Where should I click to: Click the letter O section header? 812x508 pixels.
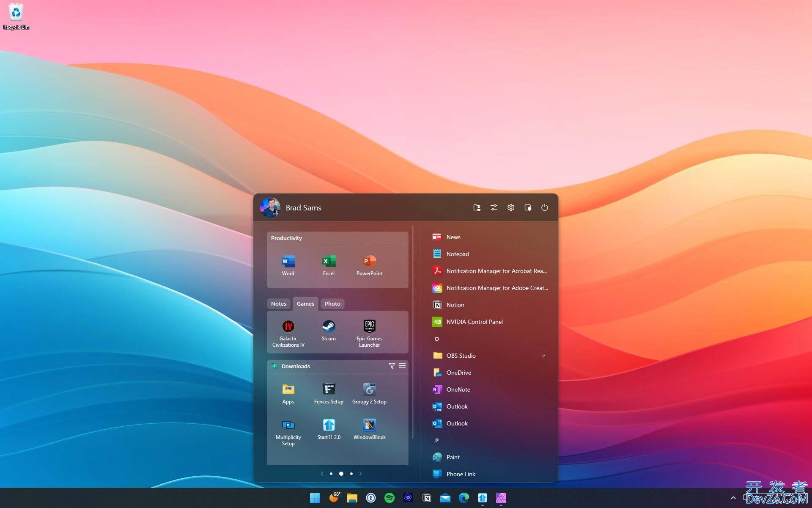437,339
